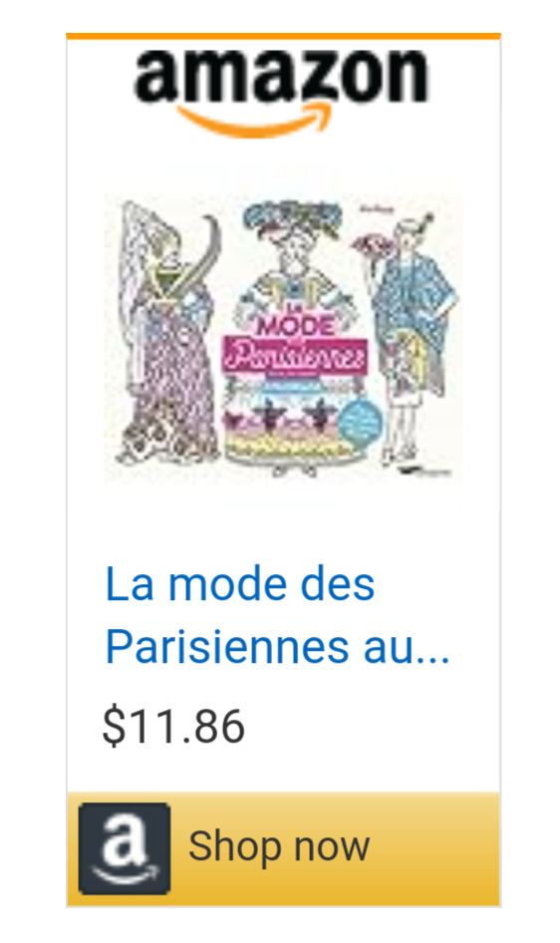This screenshot has height=943, width=560.
Task: Click the 'La mode des' title line
Action: [240, 583]
